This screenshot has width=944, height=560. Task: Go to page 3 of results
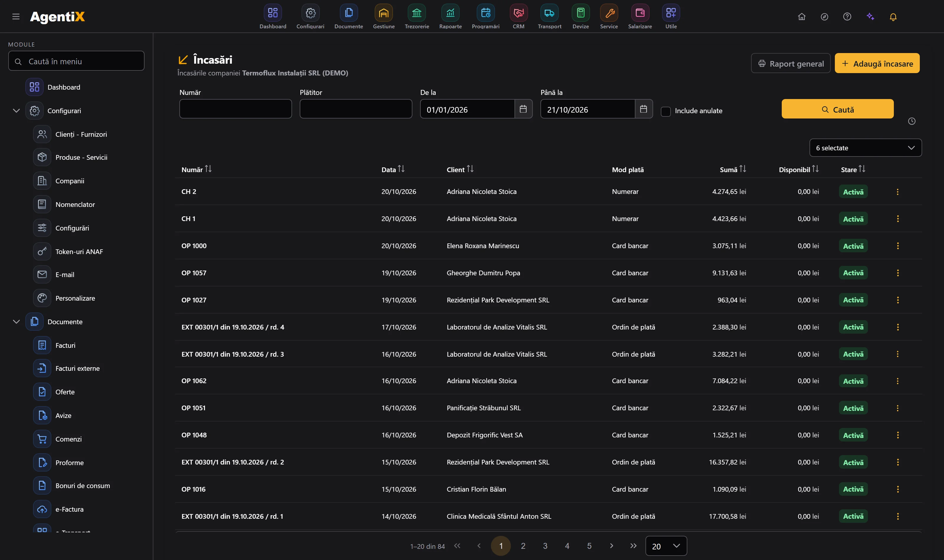(x=545, y=546)
